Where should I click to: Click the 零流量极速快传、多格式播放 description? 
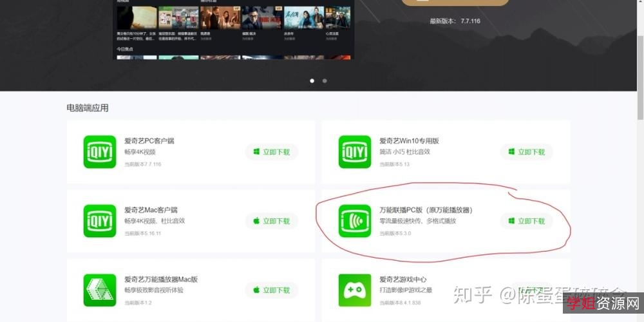[x=418, y=221]
